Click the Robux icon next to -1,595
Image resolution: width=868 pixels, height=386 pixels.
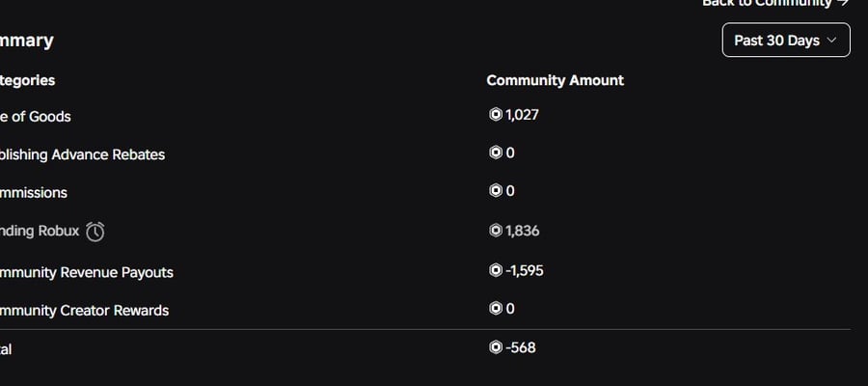(x=496, y=270)
